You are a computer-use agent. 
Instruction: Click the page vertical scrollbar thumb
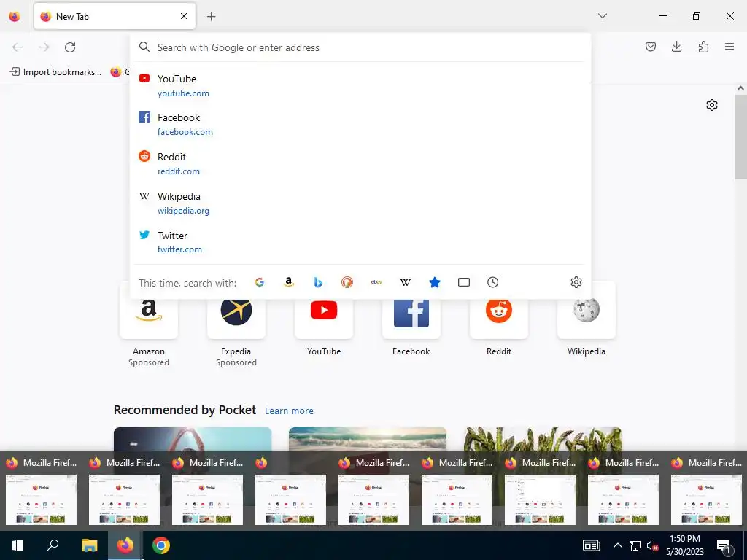(740, 136)
